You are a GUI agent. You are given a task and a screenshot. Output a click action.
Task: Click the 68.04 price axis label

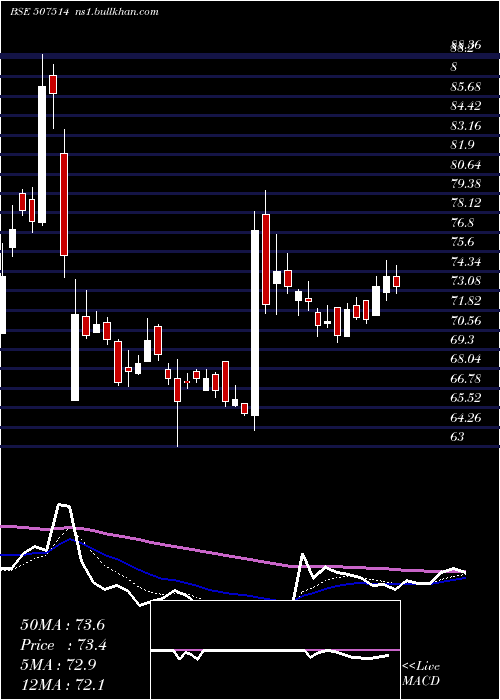pyautogui.click(x=465, y=359)
